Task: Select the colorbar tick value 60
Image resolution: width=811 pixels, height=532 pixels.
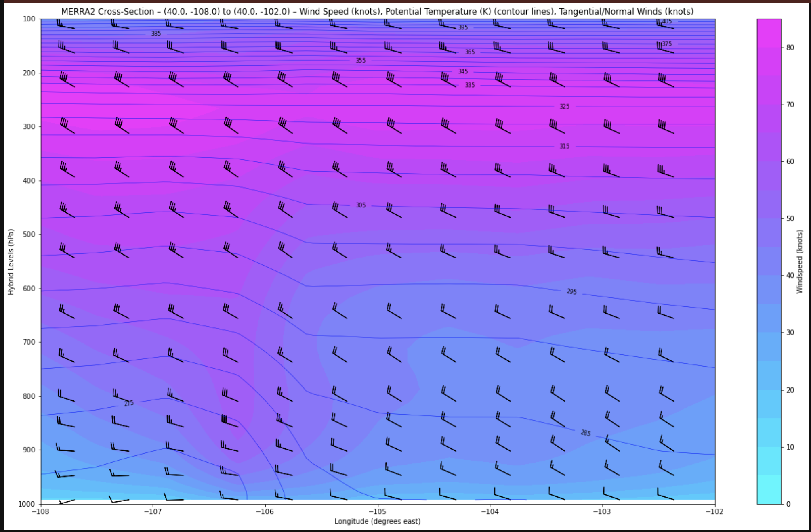Action: pos(790,161)
